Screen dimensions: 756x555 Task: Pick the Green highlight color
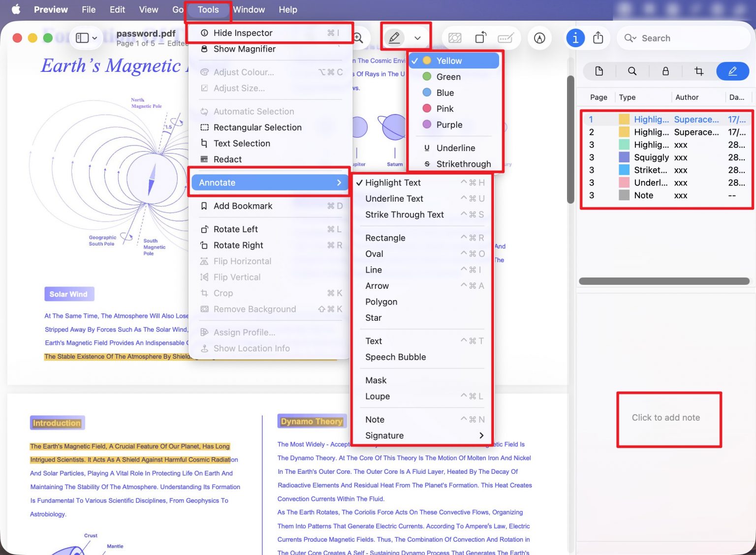pos(454,77)
